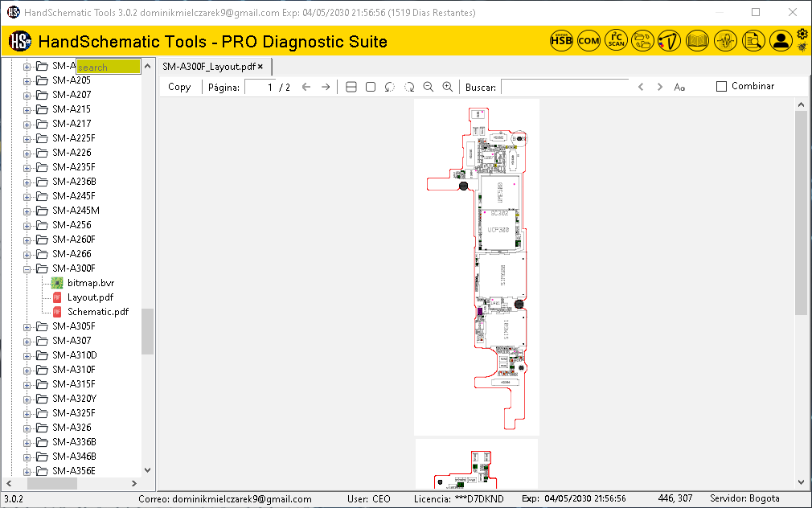Screen dimensions: 812x508
Task: Go to the previous PDF page arrow
Action: pyautogui.click(x=306, y=87)
